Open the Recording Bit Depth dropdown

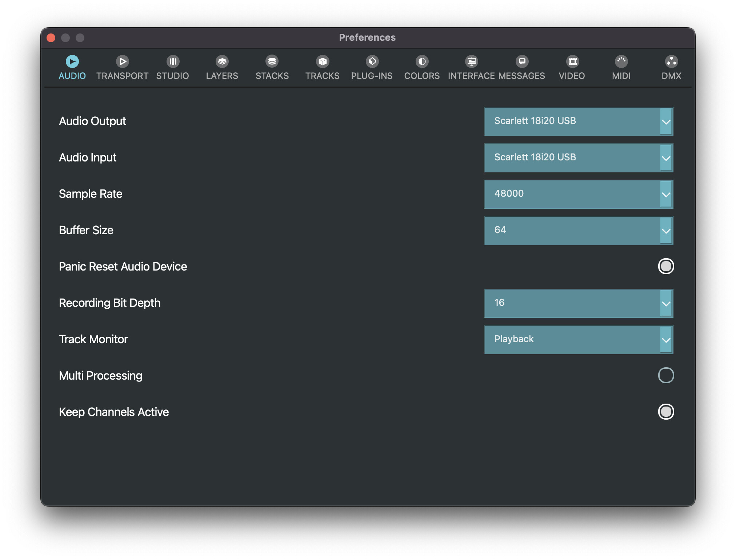[579, 303]
